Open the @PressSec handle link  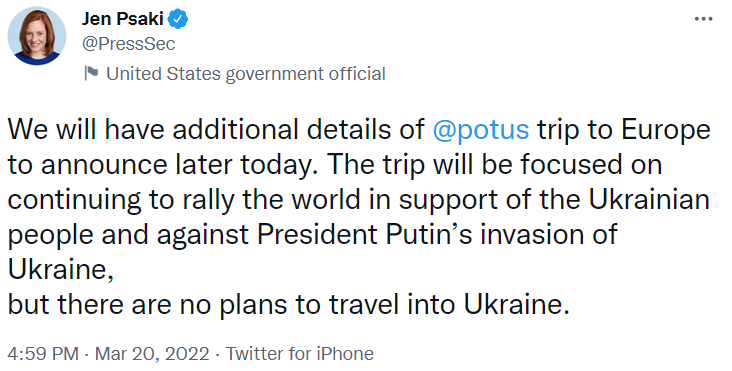[129, 44]
